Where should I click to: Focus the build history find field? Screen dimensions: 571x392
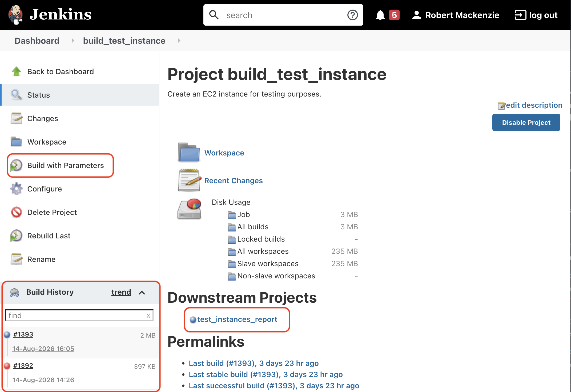click(x=79, y=315)
